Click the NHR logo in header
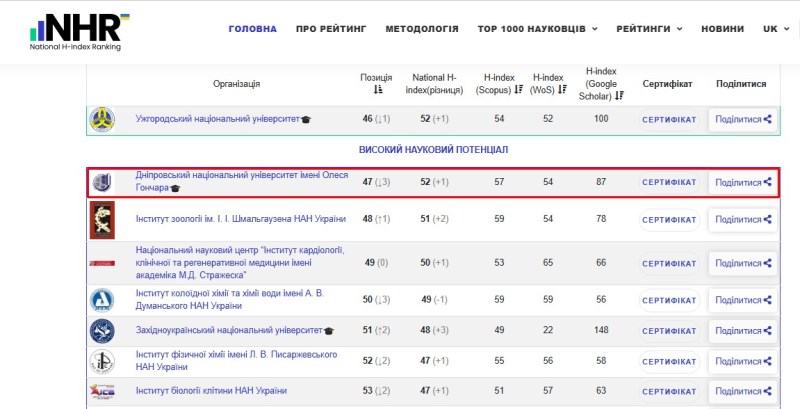The height and width of the screenshot is (409, 800). [x=80, y=31]
